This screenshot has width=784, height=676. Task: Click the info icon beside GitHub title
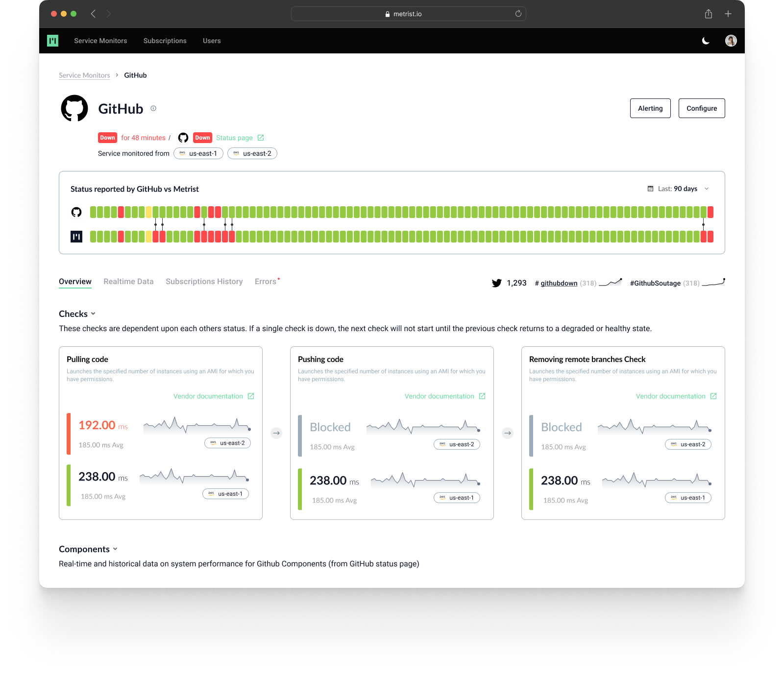[153, 108]
